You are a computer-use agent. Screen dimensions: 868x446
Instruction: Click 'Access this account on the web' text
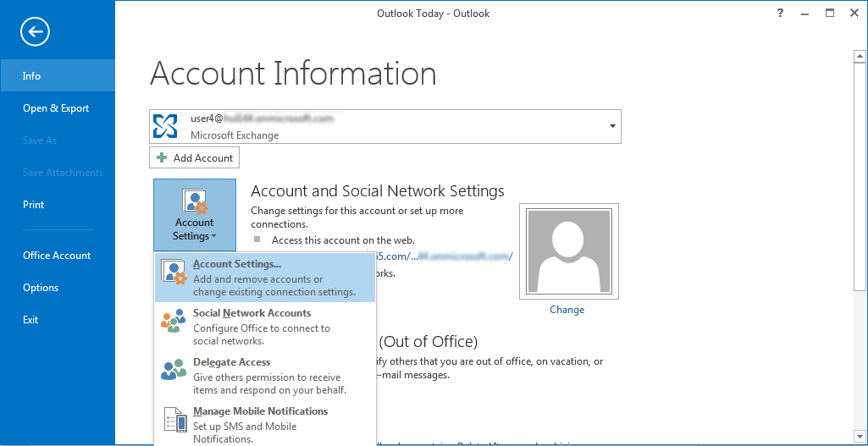[343, 240]
